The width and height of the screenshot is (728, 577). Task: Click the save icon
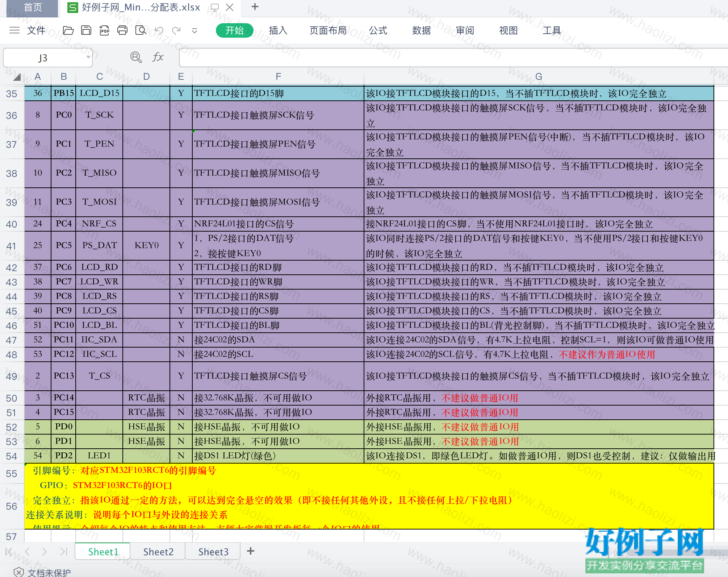(x=86, y=30)
